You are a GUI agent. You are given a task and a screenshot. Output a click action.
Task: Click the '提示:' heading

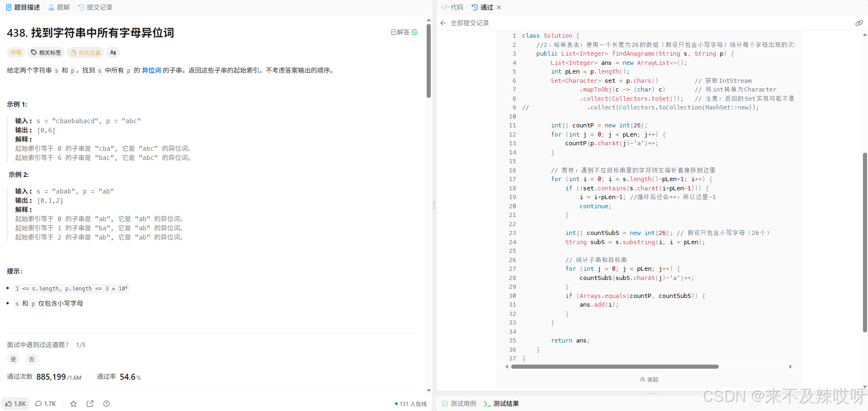click(x=15, y=271)
